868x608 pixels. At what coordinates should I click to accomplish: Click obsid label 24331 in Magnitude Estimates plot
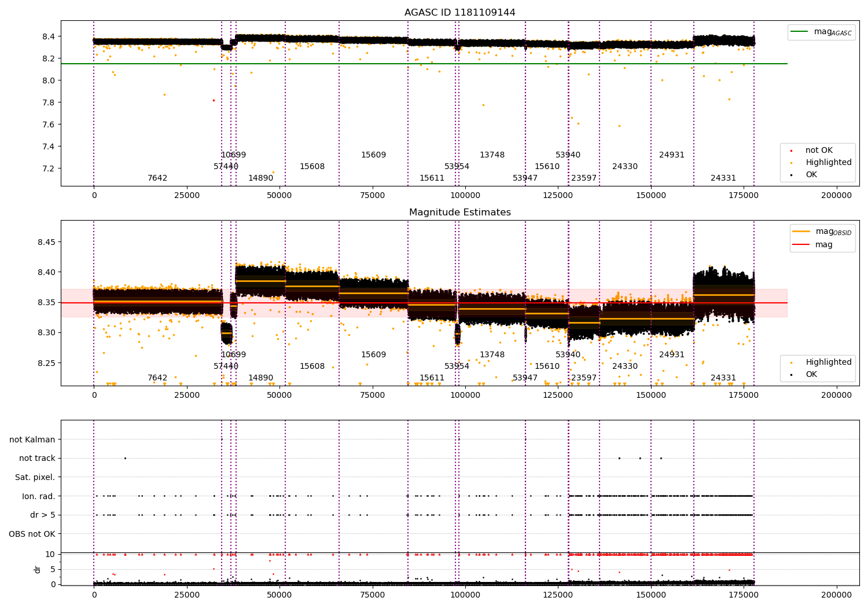(723, 378)
